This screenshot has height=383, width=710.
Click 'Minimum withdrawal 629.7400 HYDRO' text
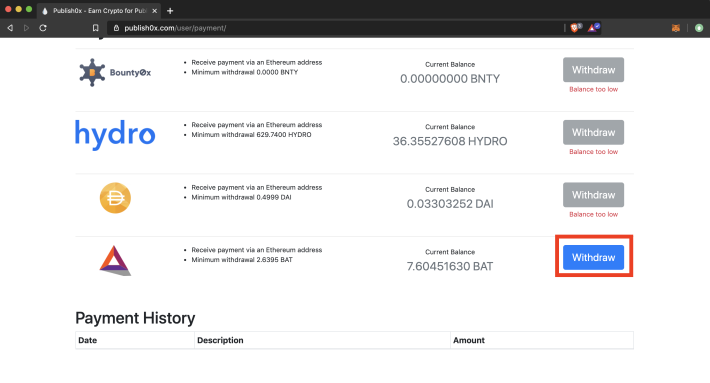point(251,134)
